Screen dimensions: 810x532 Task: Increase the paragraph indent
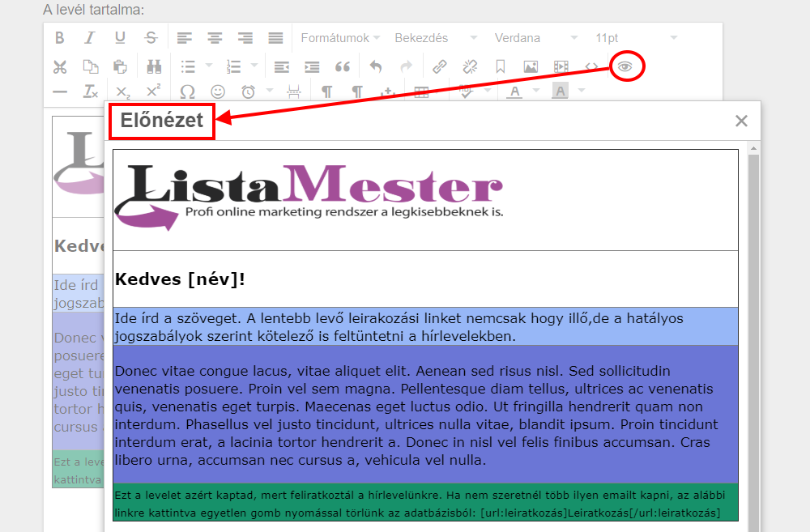pos(312,66)
